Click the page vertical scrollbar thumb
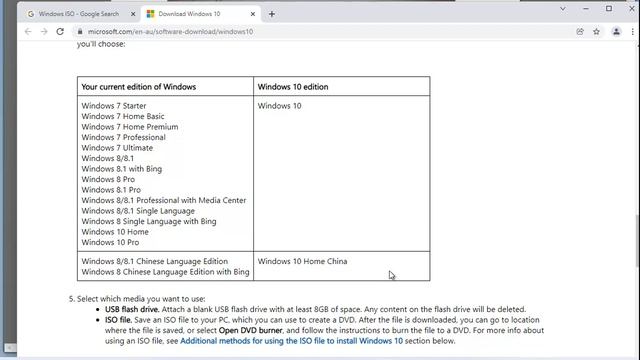This screenshot has height=360, width=640. (x=638, y=241)
